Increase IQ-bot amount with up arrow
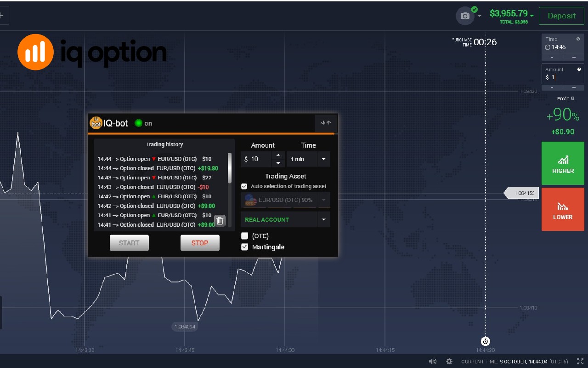This screenshot has height=368, width=588. [278, 155]
